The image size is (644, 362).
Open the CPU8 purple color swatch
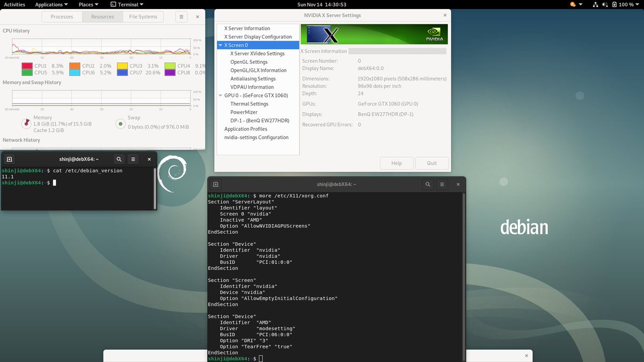click(170, 72)
